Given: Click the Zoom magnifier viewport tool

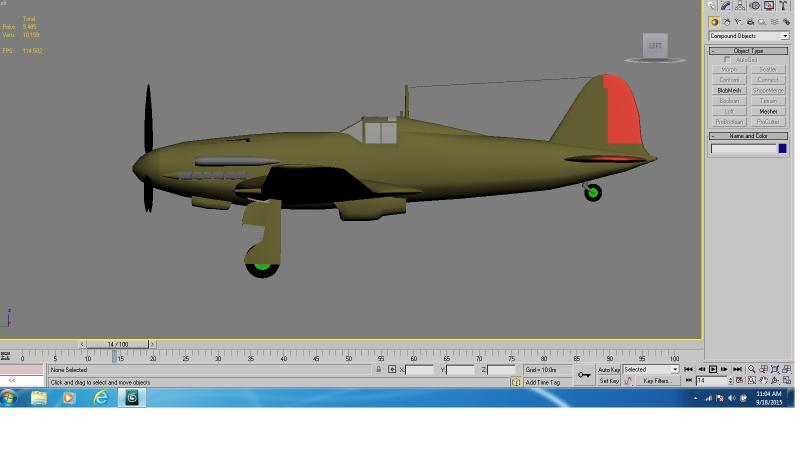Looking at the screenshot, I should coord(752,369).
